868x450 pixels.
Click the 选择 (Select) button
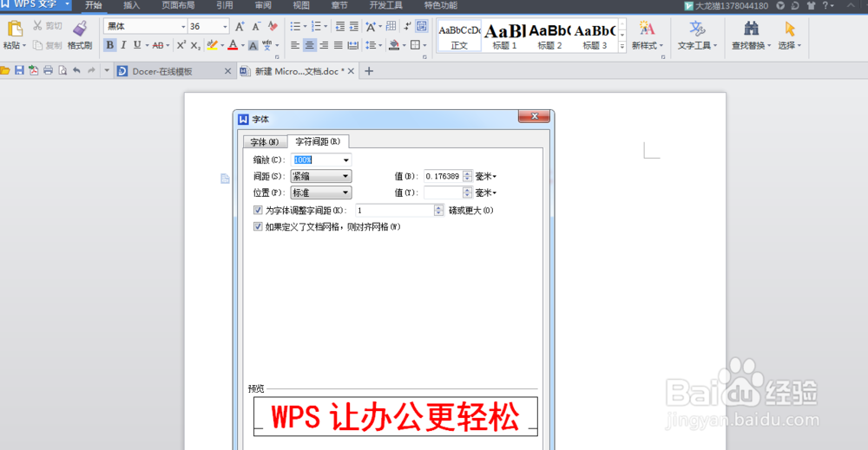790,36
